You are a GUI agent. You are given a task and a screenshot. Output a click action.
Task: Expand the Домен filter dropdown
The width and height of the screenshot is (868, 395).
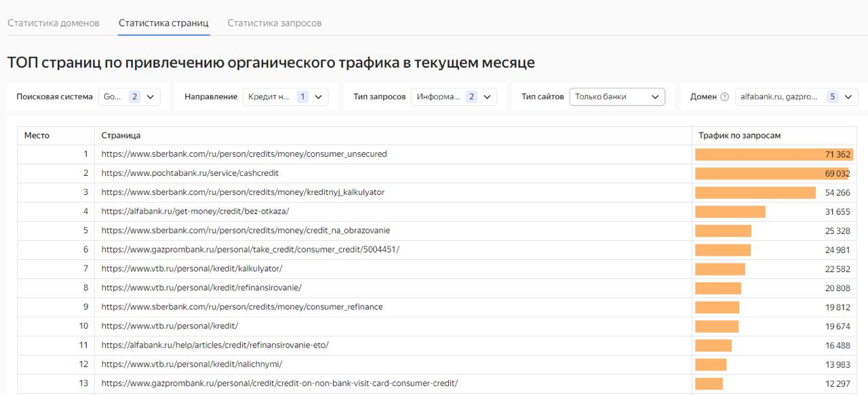797,97
